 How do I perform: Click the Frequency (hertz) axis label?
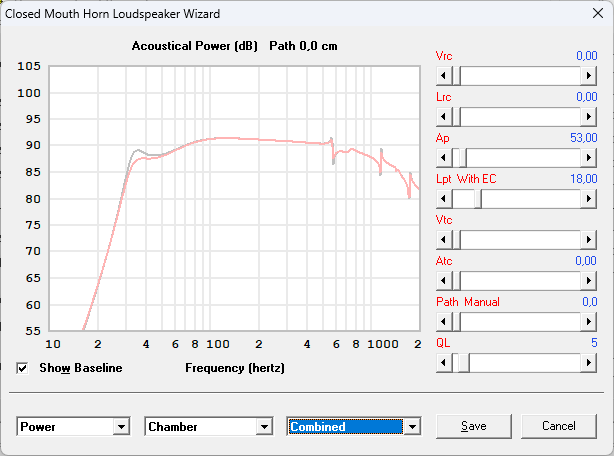(x=235, y=368)
